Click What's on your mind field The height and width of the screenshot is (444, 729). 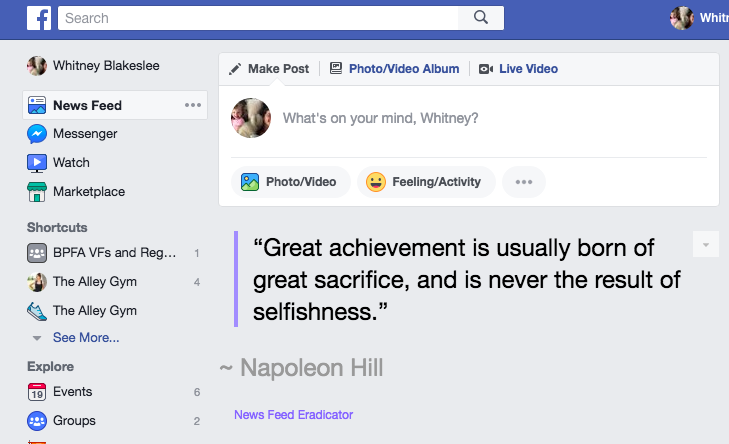click(x=380, y=118)
